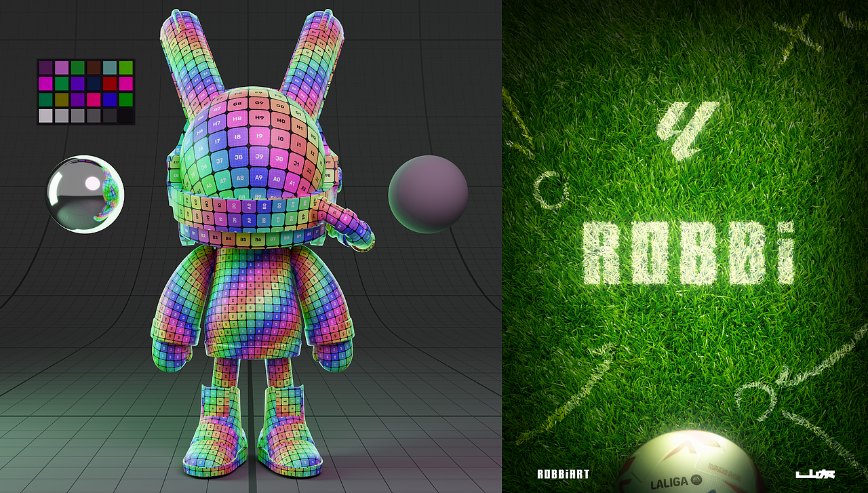Pick the pale teal swatch in the color checker
This screenshot has height=493, width=868.
[x=110, y=67]
